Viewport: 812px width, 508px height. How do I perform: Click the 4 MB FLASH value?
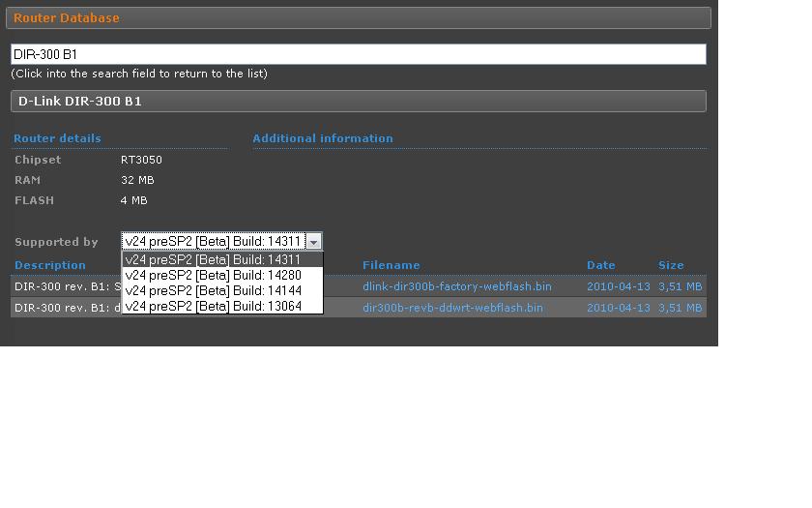point(133,200)
